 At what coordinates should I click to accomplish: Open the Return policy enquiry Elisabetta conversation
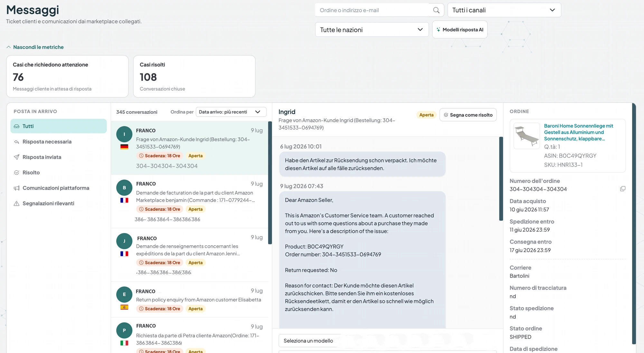[190, 299]
